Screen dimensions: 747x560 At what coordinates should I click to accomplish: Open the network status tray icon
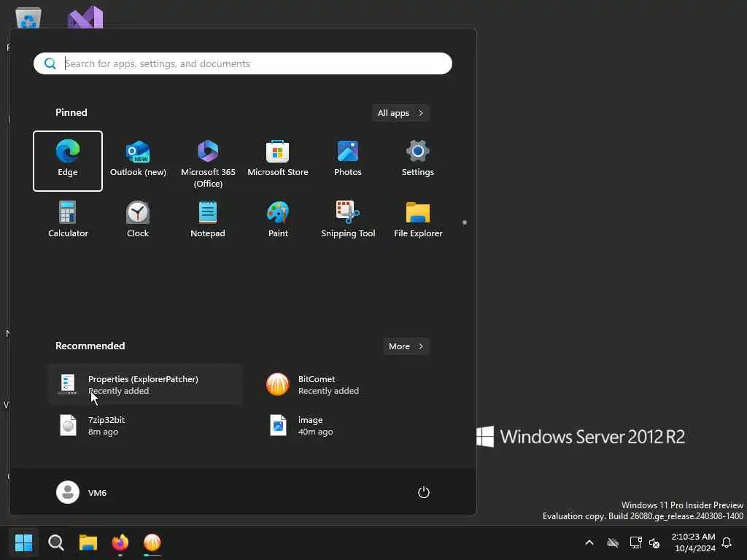[635, 542]
